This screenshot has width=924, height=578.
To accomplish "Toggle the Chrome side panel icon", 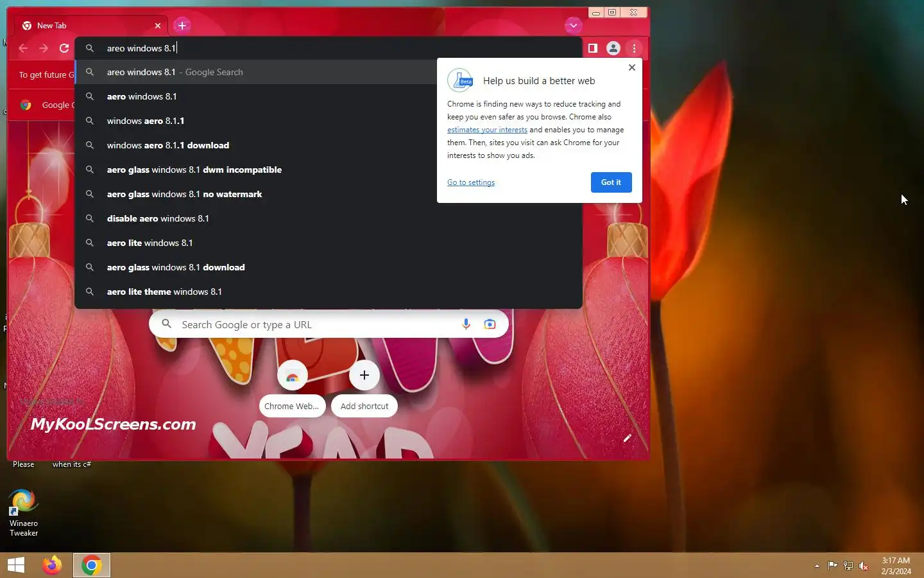I will 593,48.
